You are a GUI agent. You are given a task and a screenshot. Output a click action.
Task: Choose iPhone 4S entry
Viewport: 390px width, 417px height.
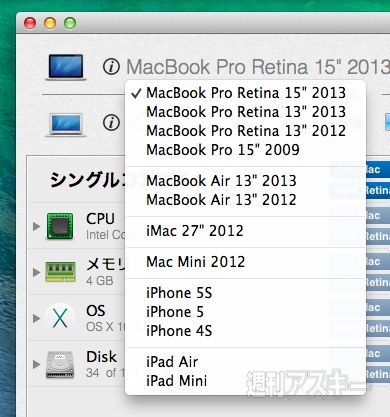tap(246, 331)
